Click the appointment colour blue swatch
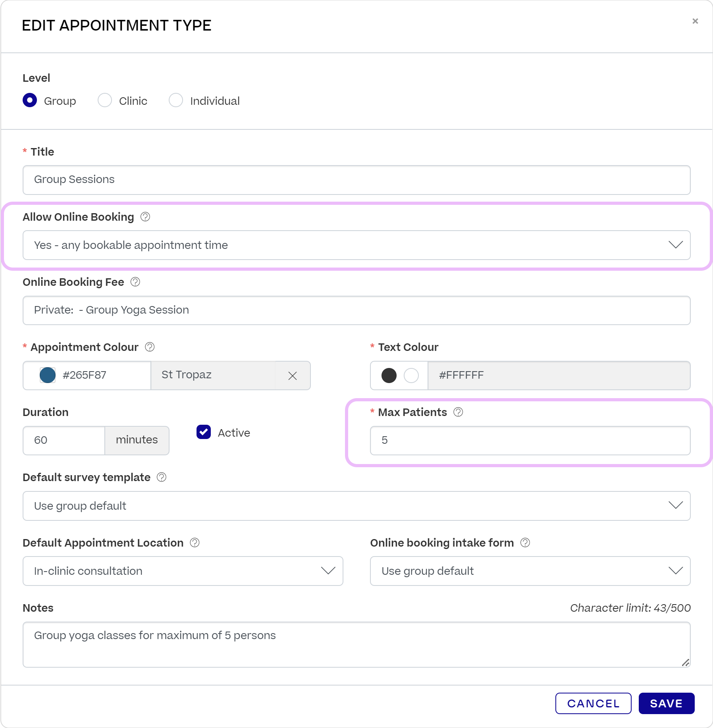Image resolution: width=713 pixels, height=728 pixels. (x=47, y=375)
